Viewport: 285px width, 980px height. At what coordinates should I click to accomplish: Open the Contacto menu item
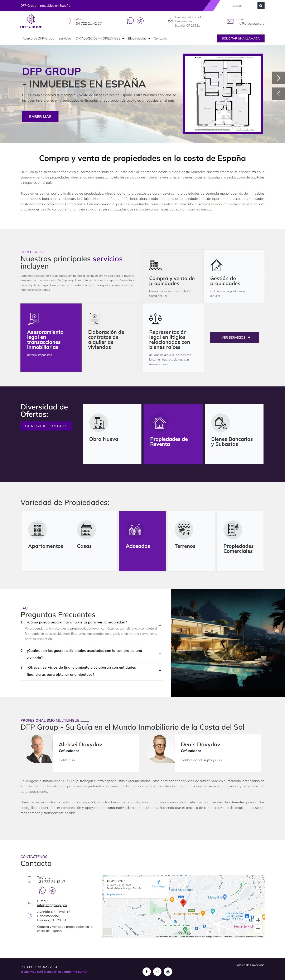pyautogui.click(x=160, y=38)
